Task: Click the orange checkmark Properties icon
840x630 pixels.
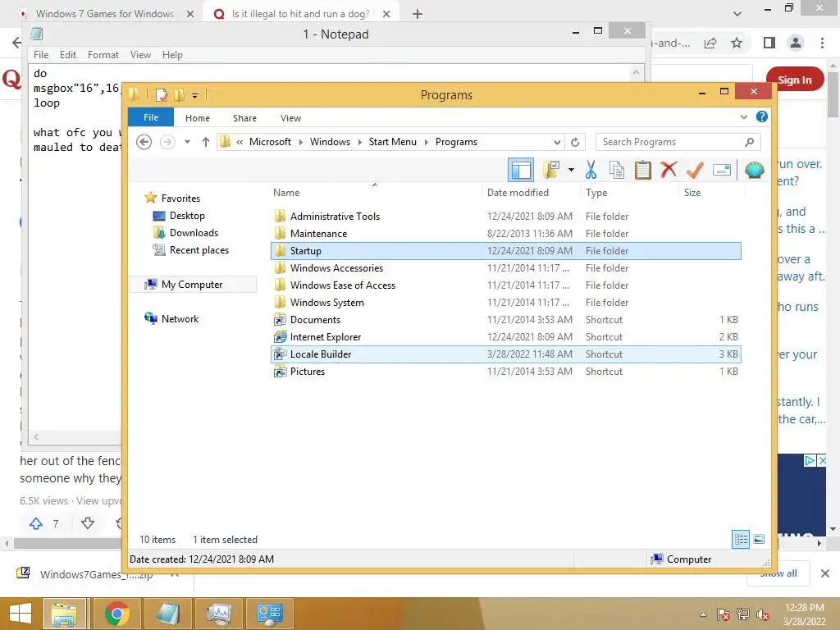Action: (x=695, y=171)
